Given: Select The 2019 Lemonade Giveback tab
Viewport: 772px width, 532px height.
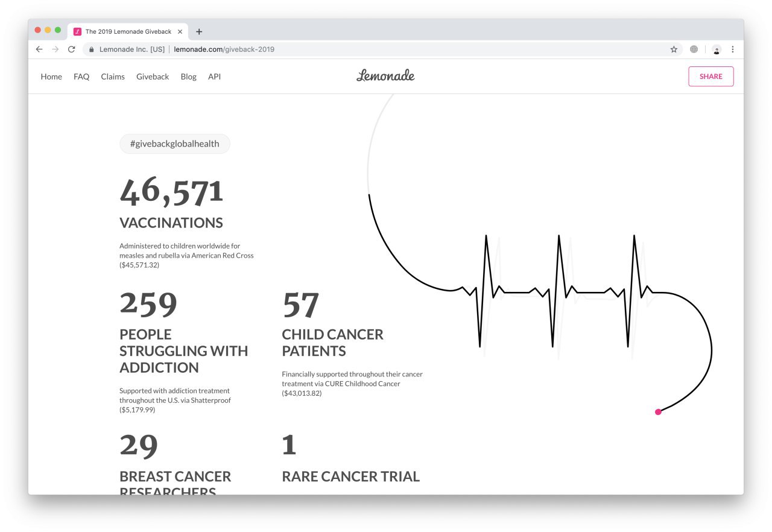Looking at the screenshot, I should point(128,31).
